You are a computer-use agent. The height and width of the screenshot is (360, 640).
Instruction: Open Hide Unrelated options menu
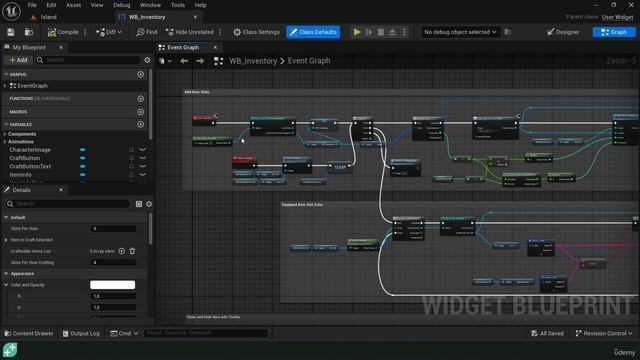[x=220, y=32]
